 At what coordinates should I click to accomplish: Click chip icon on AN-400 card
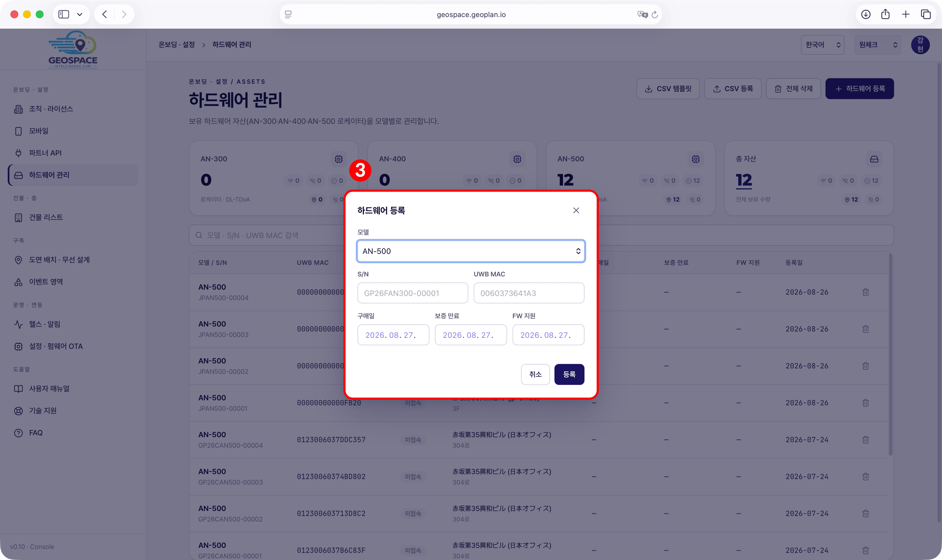517,159
